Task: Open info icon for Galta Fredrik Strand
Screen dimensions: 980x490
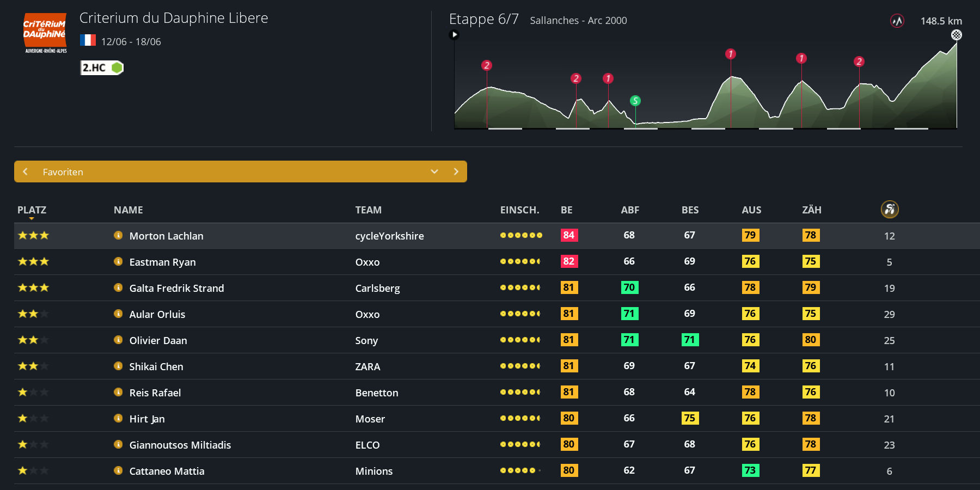Action: 118,287
